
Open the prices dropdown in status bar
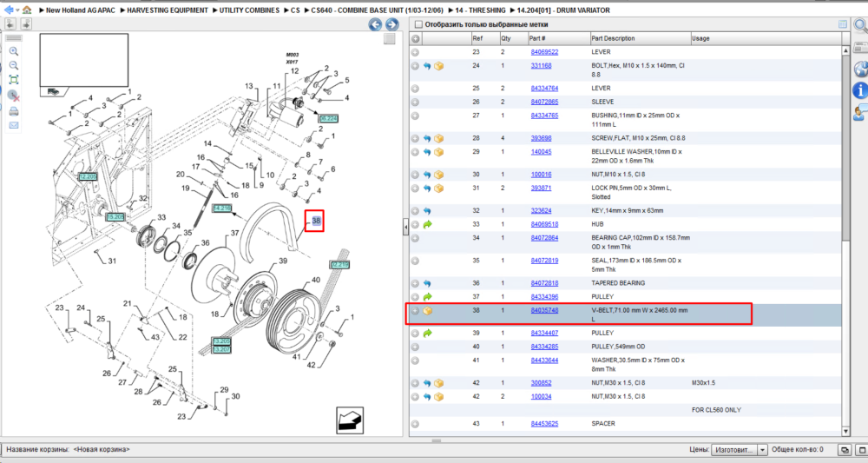click(x=762, y=450)
